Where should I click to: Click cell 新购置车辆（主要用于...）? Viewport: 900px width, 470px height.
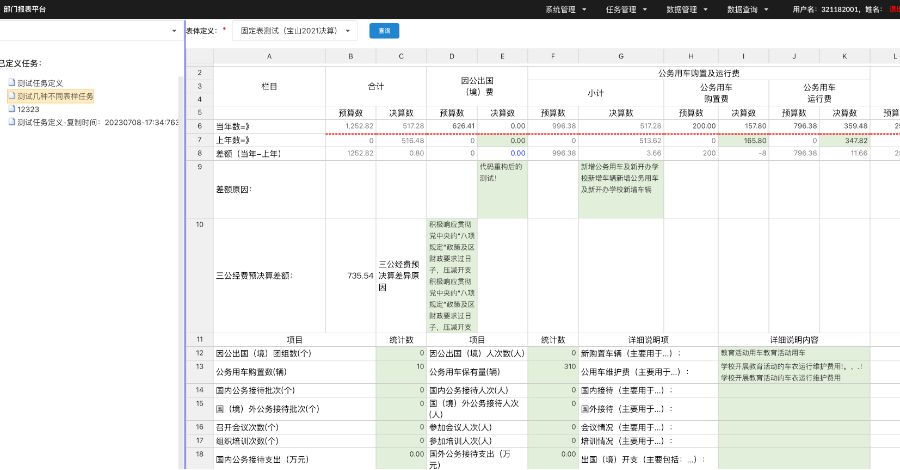click(x=648, y=354)
